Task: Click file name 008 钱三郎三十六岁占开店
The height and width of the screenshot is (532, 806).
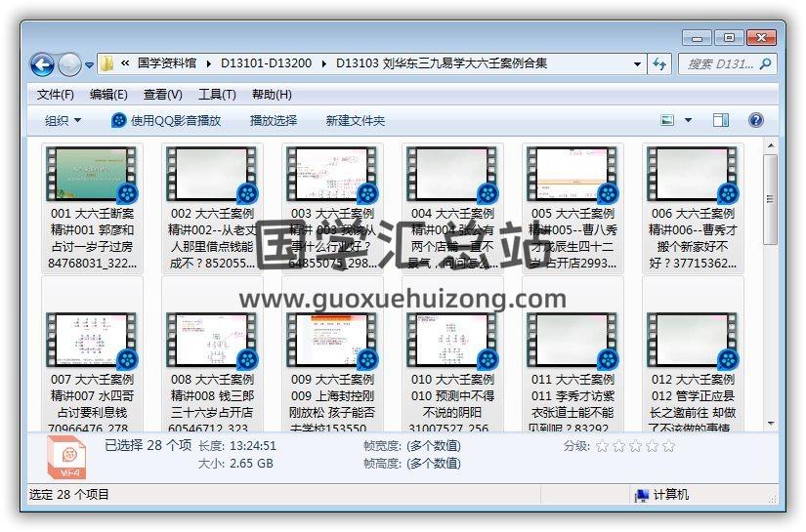Action: (x=212, y=403)
